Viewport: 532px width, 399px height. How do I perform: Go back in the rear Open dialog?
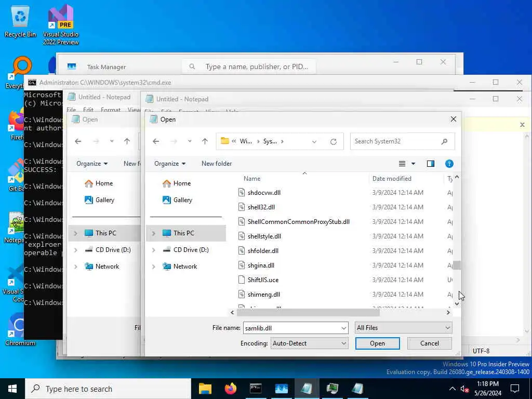click(x=78, y=141)
